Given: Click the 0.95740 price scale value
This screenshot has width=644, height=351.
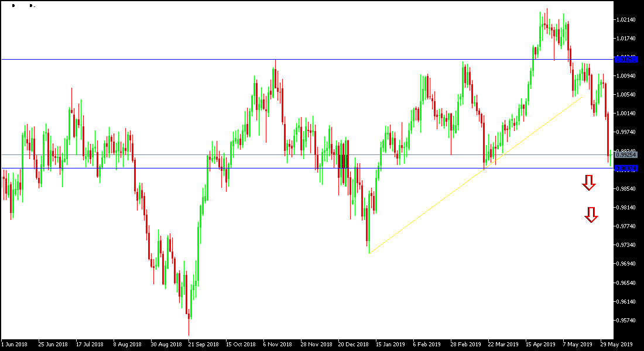Looking at the screenshot, I should (x=626, y=320).
